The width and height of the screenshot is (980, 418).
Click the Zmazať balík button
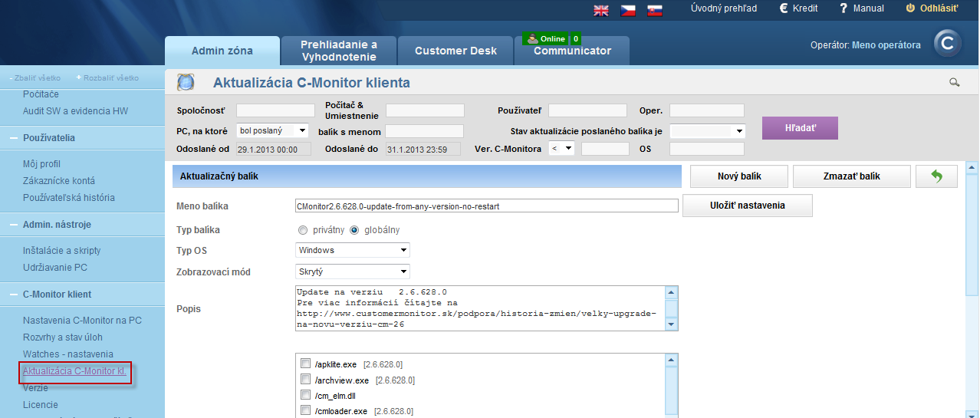(x=851, y=176)
